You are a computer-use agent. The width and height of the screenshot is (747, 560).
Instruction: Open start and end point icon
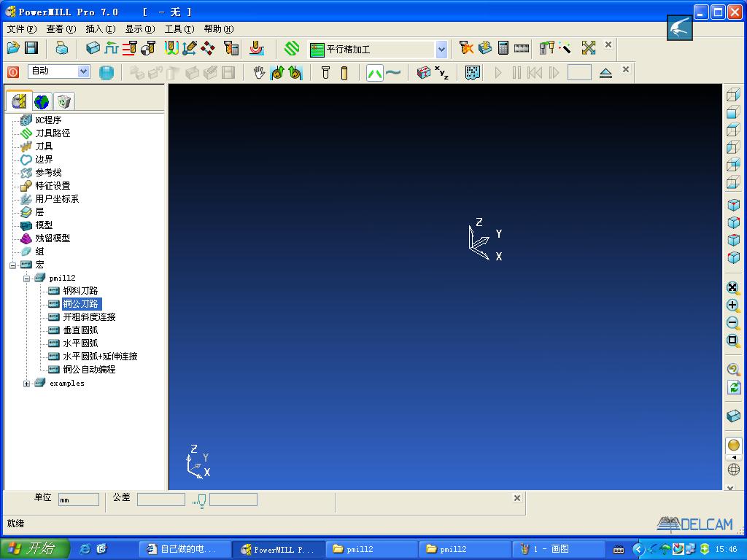tap(148, 47)
